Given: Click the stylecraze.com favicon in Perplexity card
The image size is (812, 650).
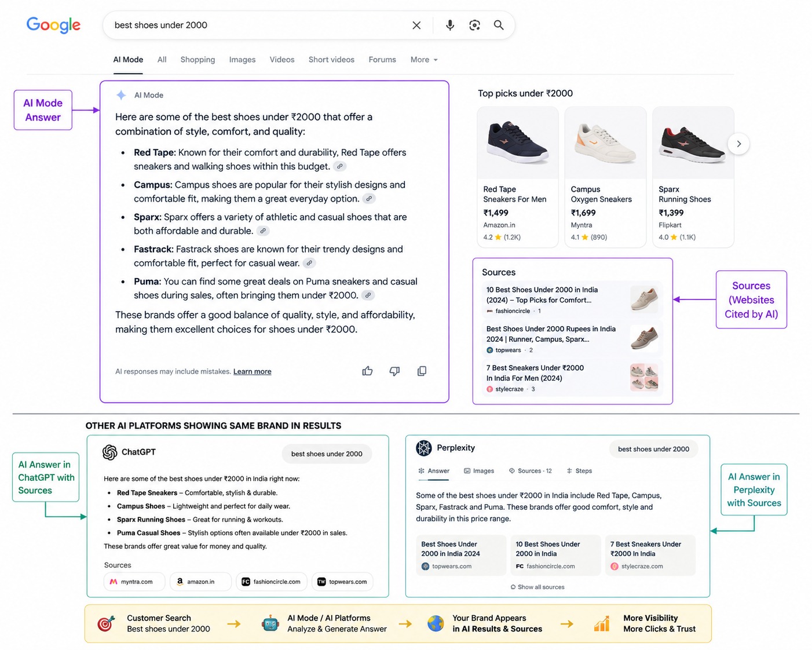Looking at the screenshot, I should (x=615, y=567).
